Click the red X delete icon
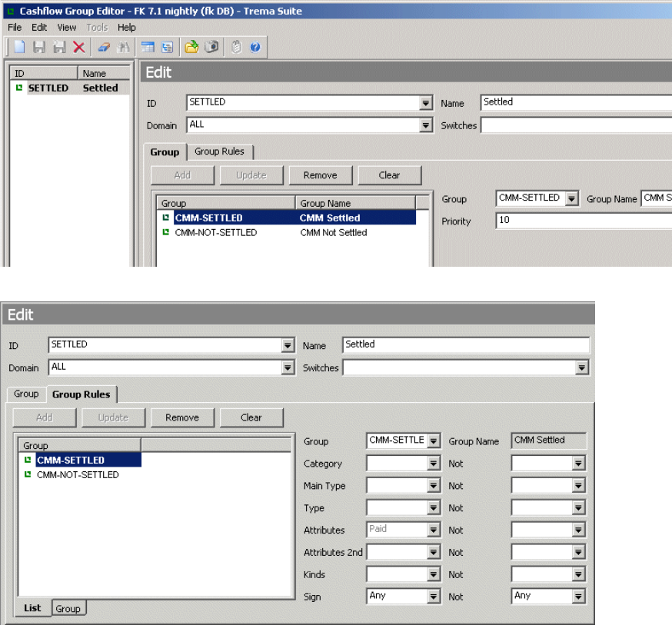The image size is (672, 625). (78, 48)
